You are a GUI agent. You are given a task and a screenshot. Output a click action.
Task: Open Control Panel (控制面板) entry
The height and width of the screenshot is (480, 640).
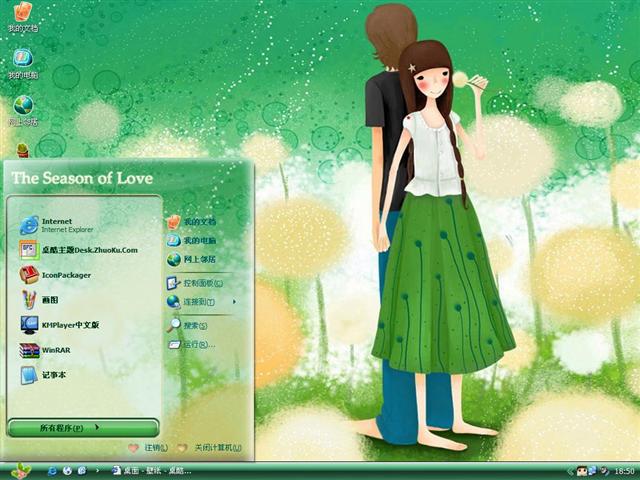click(195, 283)
